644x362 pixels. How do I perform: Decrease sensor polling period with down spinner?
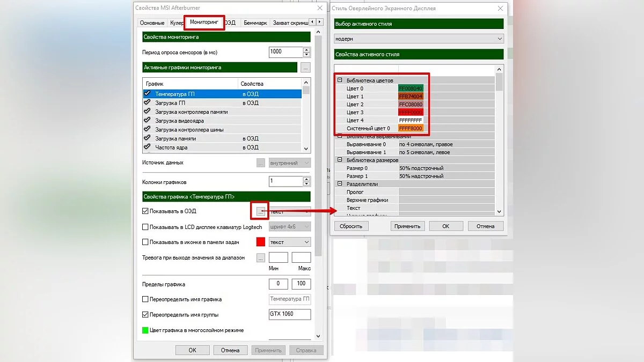click(307, 55)
